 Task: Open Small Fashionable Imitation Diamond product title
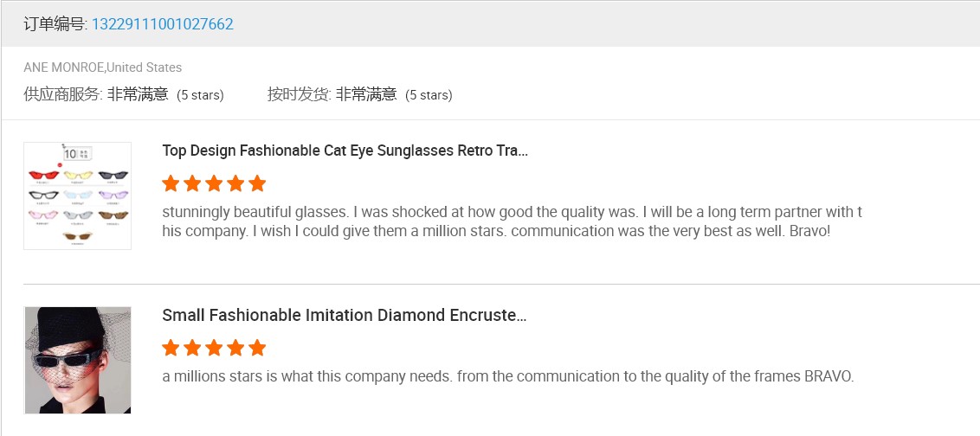point(344,315)
